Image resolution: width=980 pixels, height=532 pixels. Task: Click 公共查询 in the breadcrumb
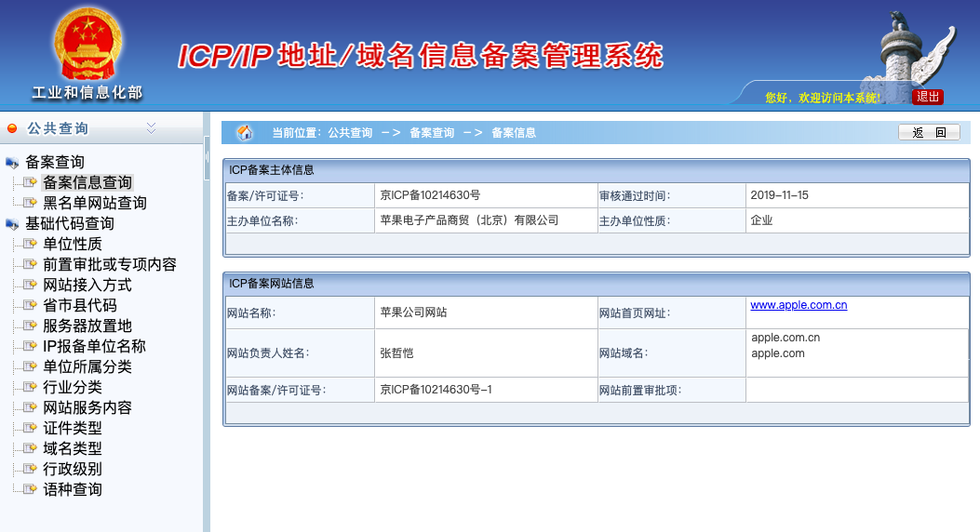[x=350, y=132]
